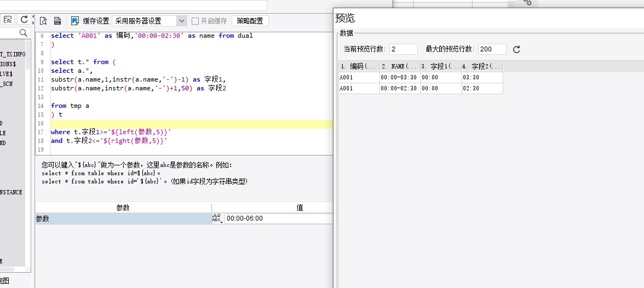Viewport: 644px width, 288px height.
Task: Click the parameter type ABC icon
Action: point(217,218)
